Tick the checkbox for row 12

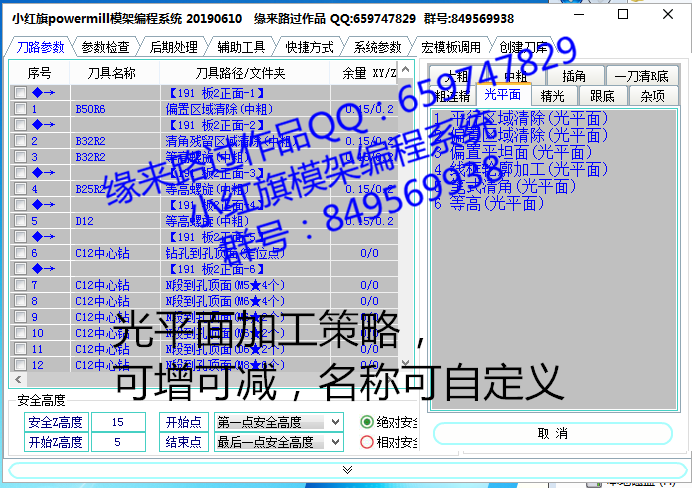click(20, 365)
